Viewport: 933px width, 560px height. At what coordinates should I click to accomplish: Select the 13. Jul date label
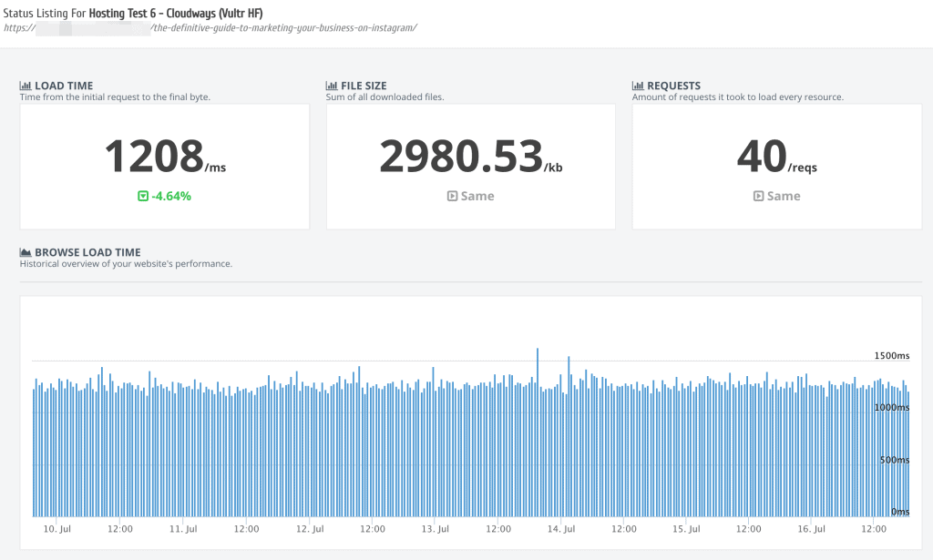(x=434, y=529)
